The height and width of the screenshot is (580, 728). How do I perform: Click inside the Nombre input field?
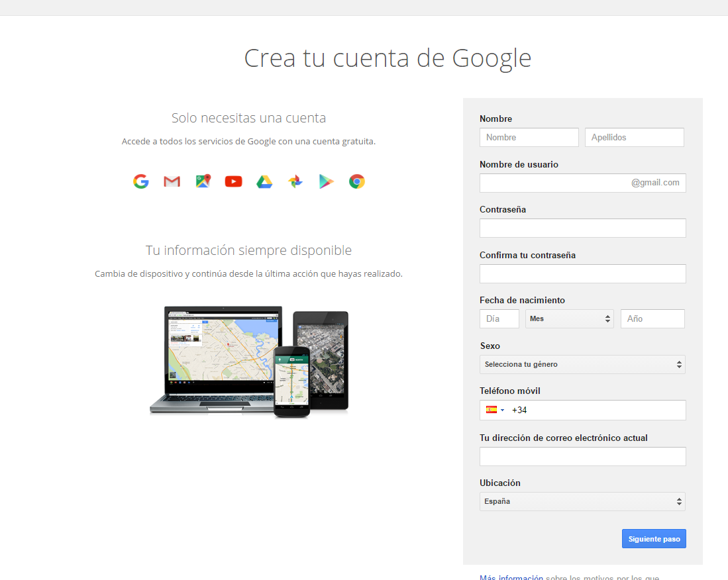pyautogui.click(x=529, y=137)
